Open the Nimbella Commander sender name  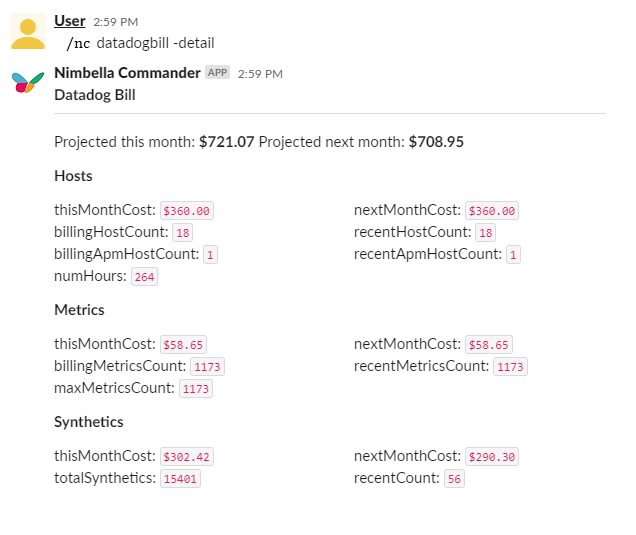(x=127, y=72)
